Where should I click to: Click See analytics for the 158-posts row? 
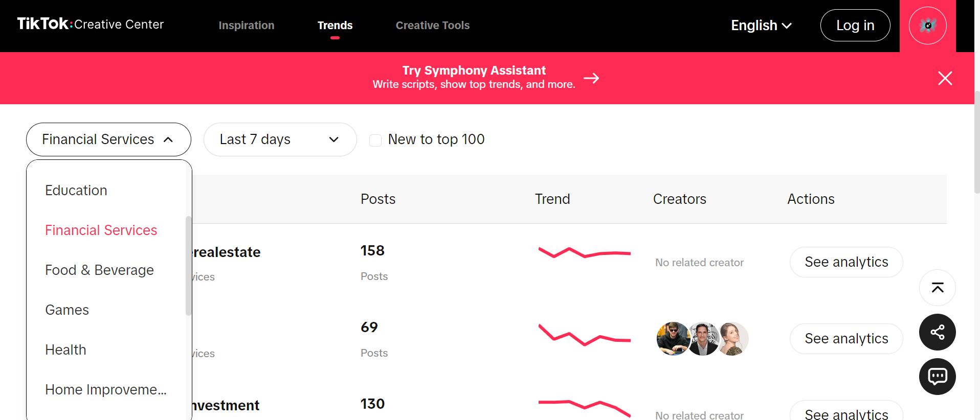(846, 262)
